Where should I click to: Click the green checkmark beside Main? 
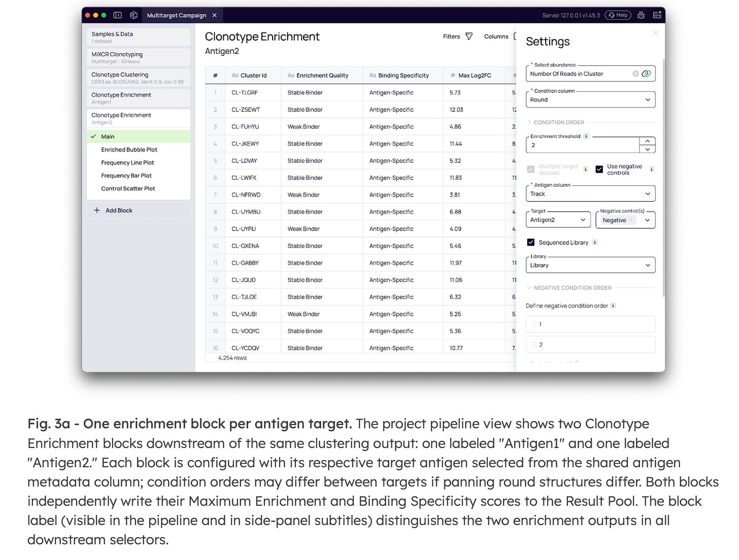coord(93,137)
